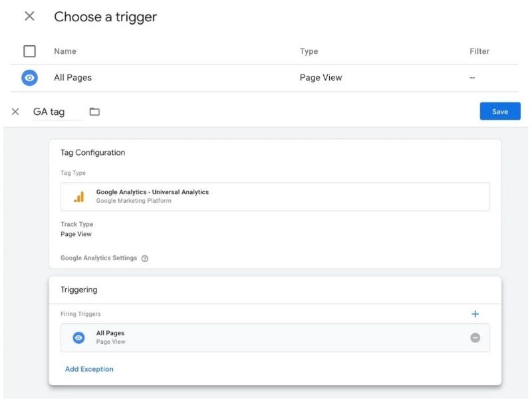Click the Google Marketing Platform subtitle
532x399 pixels.
point(134,201)
